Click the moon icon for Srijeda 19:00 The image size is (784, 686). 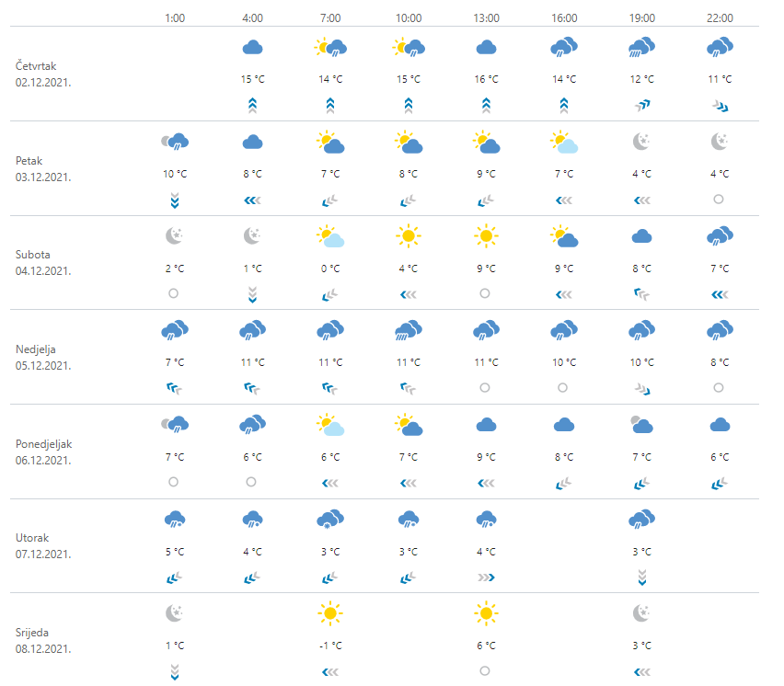pos(642,613)
